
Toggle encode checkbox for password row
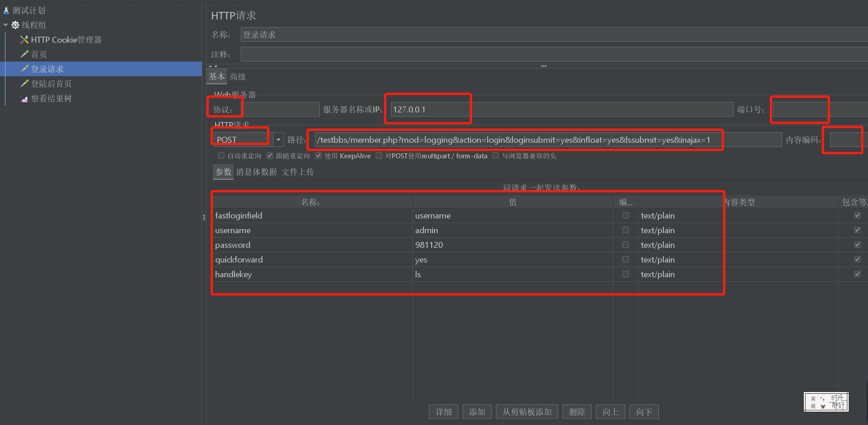pyautogui.click(x=626, y=245)
